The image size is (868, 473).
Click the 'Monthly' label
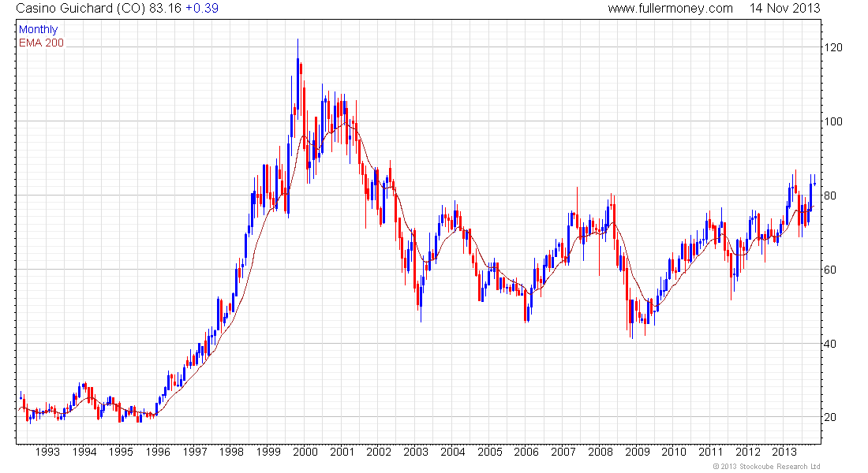[38, 29]
